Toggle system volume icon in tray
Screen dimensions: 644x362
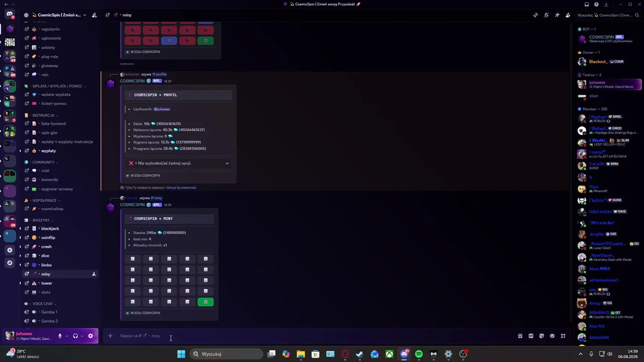610,354
